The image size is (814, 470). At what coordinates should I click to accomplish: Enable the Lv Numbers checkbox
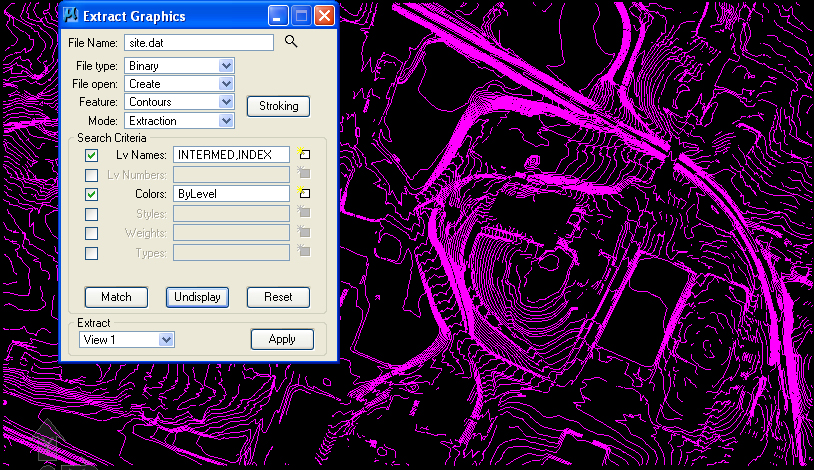pyautogui.click(x=92, y=175)
